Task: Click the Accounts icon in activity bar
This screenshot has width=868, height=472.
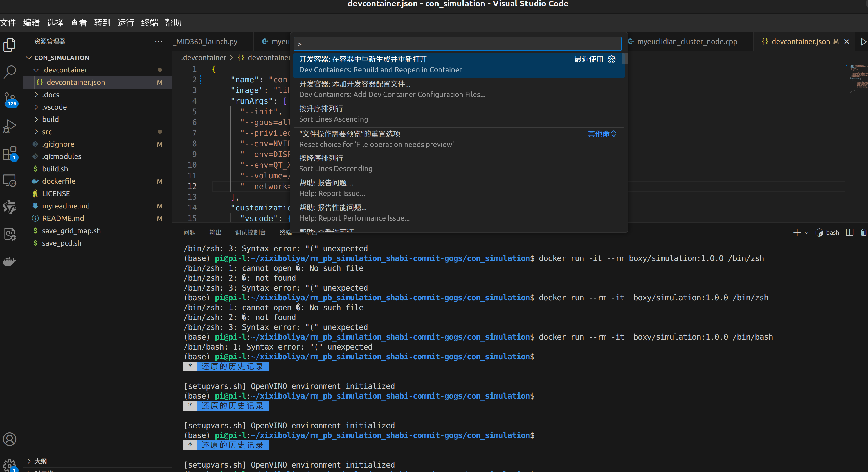Action: 10,439
